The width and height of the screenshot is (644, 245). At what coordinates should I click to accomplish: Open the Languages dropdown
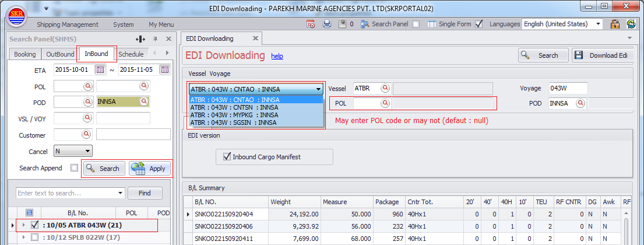598,24
